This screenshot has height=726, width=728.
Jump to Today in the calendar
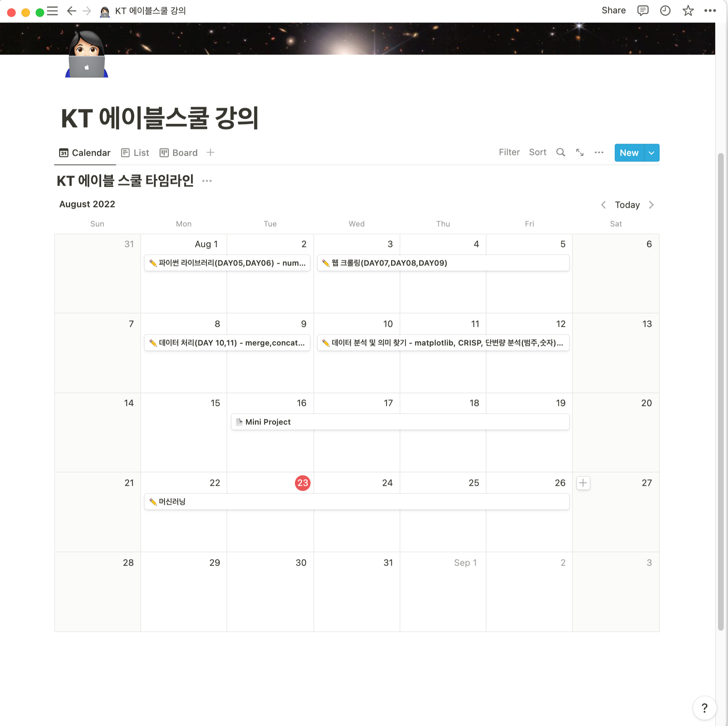[x=627, y=205]
